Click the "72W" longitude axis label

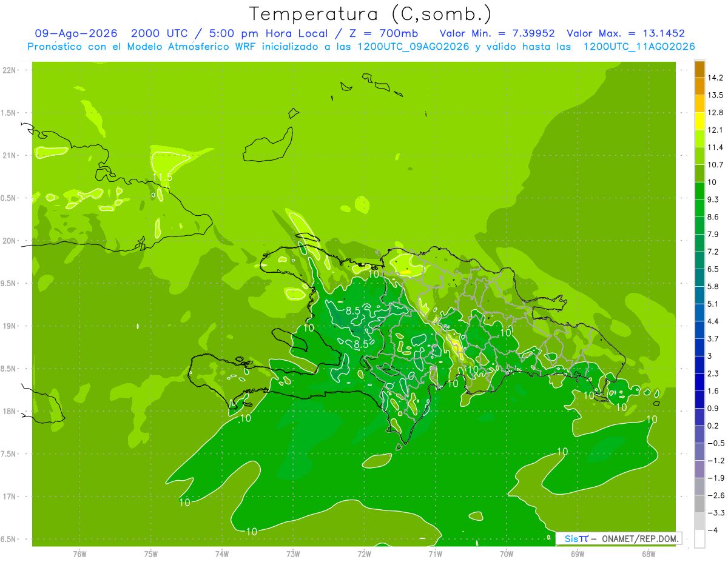point(364,554)
